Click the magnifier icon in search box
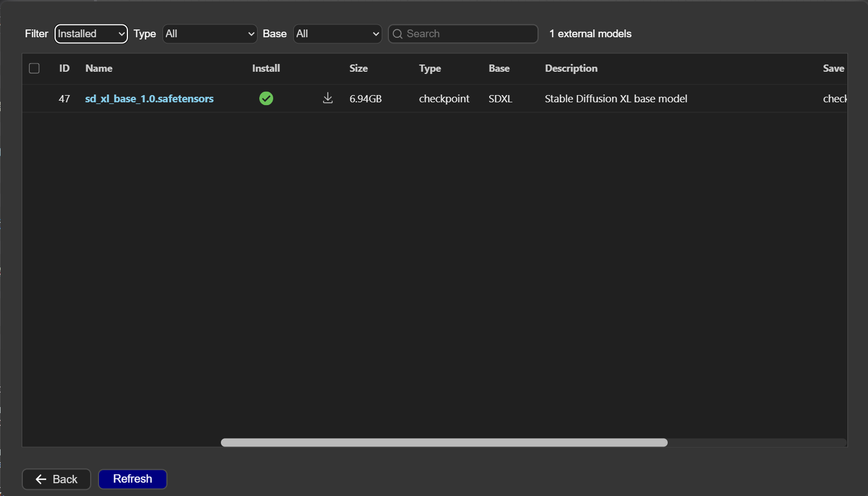868x496 pixels. (398, 34)
